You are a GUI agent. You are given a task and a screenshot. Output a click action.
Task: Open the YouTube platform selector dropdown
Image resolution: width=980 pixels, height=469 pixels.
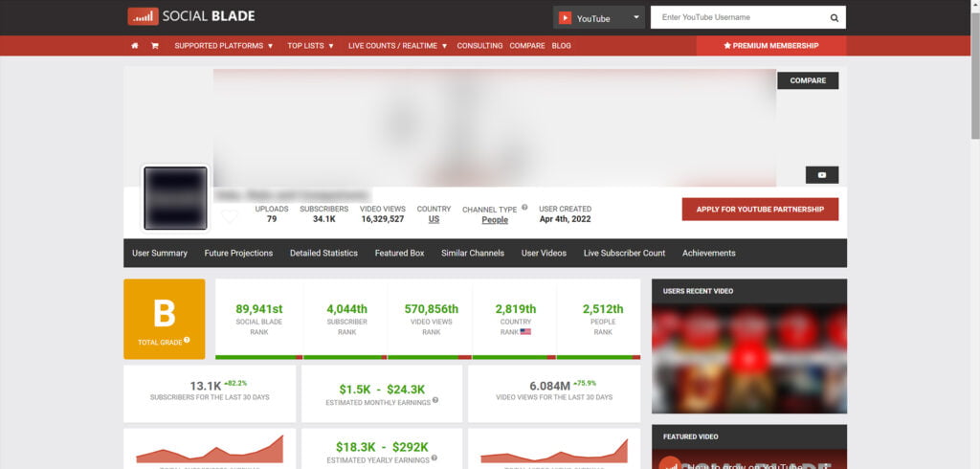point(600,17)
